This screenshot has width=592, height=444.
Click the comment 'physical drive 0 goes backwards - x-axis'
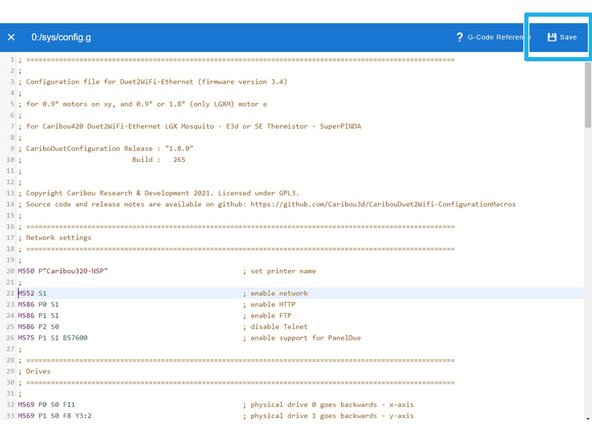(332, 405)
